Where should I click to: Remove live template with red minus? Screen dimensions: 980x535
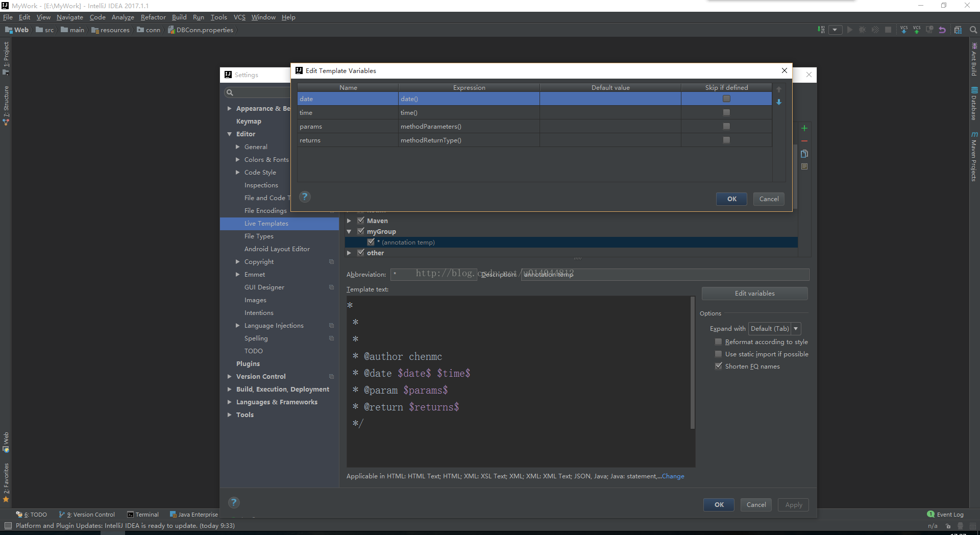click(x=804, y=141)
